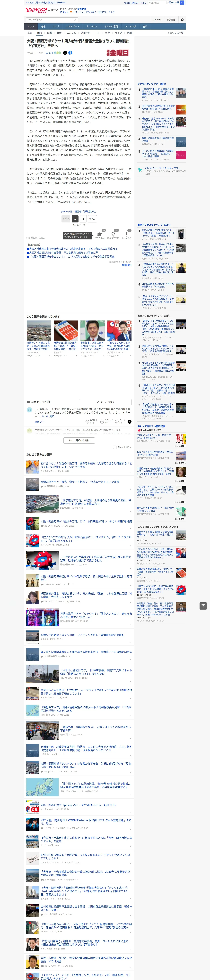Click 記事に関する報告 report icon link
Image resolution: width=210 pixels, height=980 pixels.
(35, 238)
